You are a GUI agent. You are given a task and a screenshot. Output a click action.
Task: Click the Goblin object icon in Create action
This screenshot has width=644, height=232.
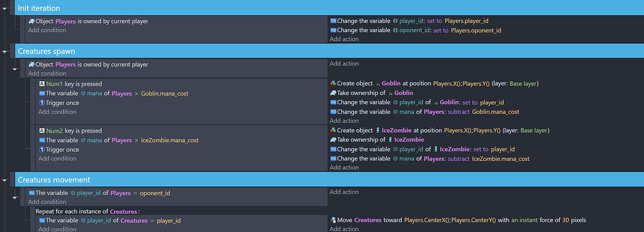point(378,84)
